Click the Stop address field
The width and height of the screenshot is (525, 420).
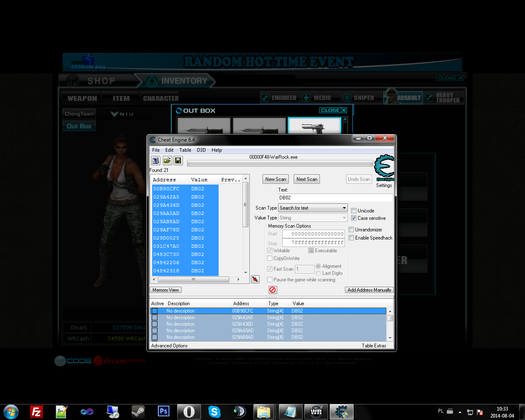click(313, 242)
